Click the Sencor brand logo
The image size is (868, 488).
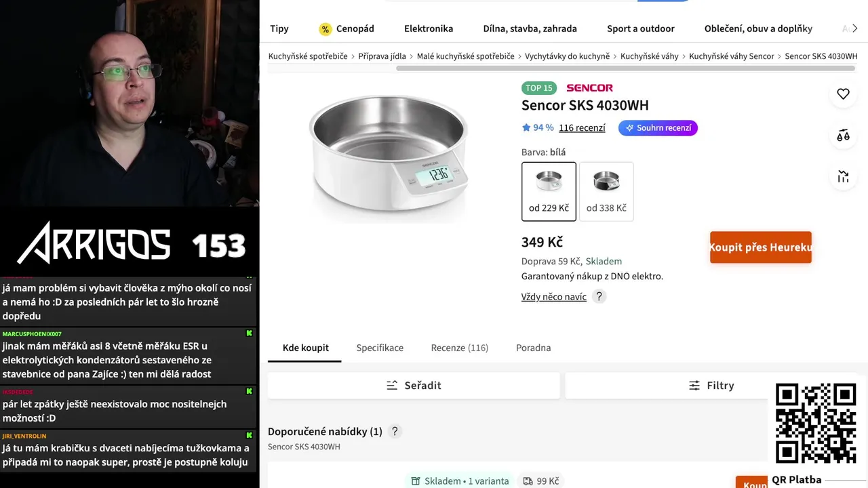[589, 88]
